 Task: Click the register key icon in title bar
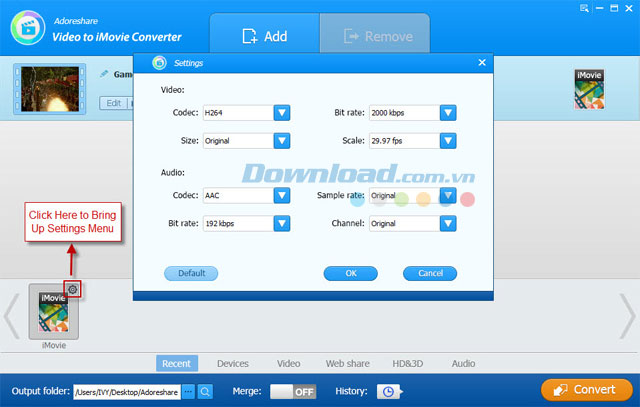point(584,8)
